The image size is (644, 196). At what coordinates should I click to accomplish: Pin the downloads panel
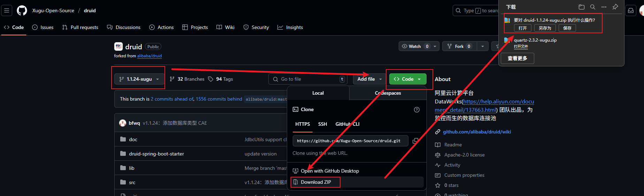click(615, 7)
